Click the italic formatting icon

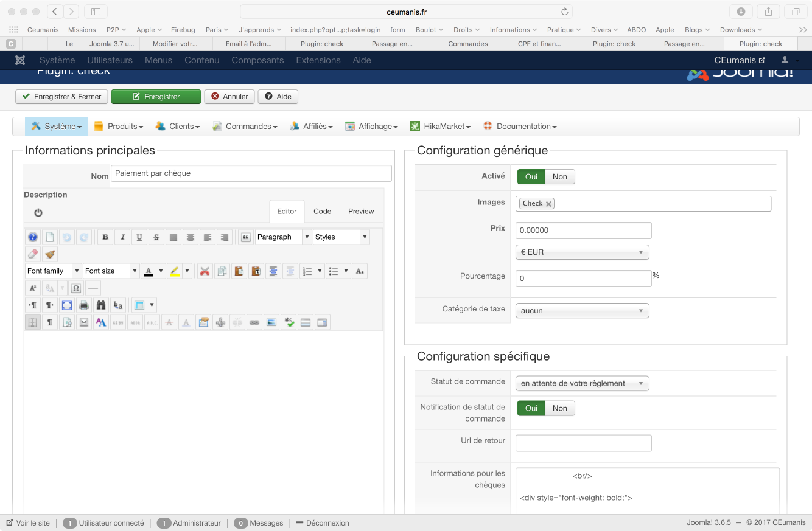pyautogui.click(x=122, y=237)
